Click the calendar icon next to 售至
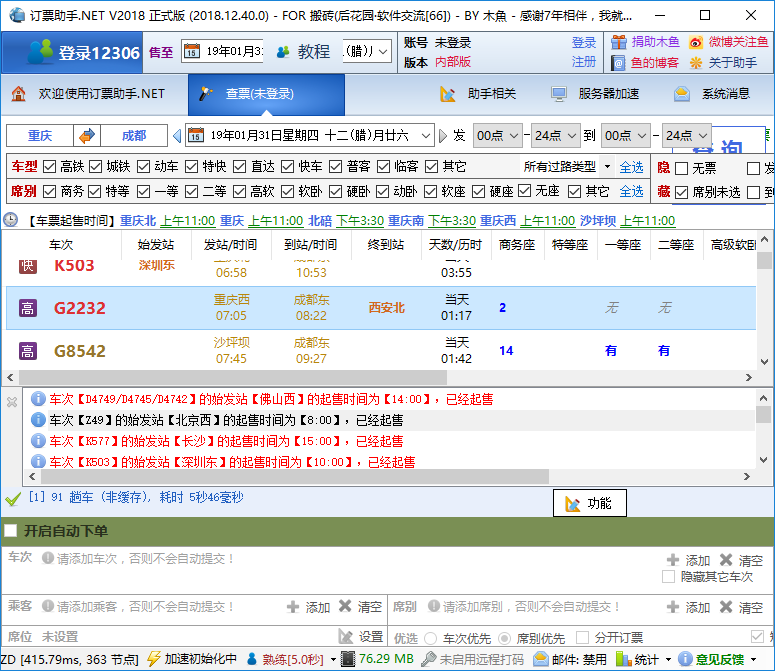Image resolution: width=775 pixels, height=671 pixels. [x=192, y=51]
